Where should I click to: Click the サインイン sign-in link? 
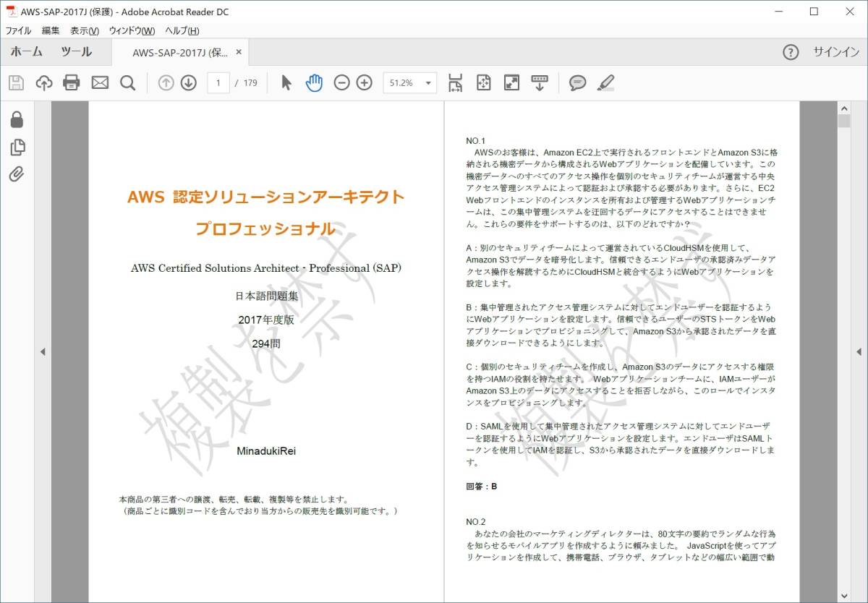point(836,52)
